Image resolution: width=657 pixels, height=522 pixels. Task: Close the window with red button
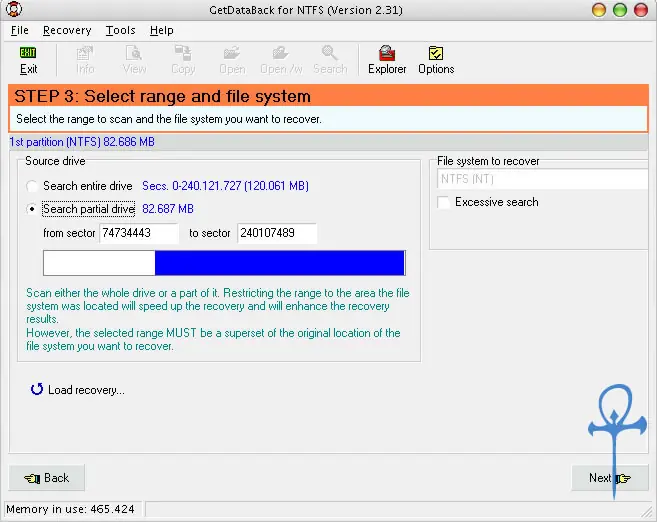pos(641,9)
